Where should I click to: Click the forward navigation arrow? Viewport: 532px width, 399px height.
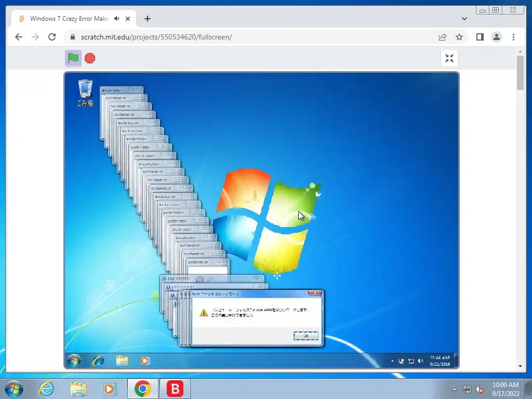click(35, 37)
